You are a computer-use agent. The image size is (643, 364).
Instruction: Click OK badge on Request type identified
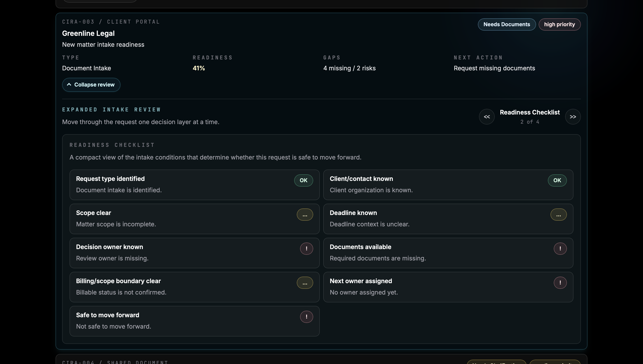click(304, 180)
